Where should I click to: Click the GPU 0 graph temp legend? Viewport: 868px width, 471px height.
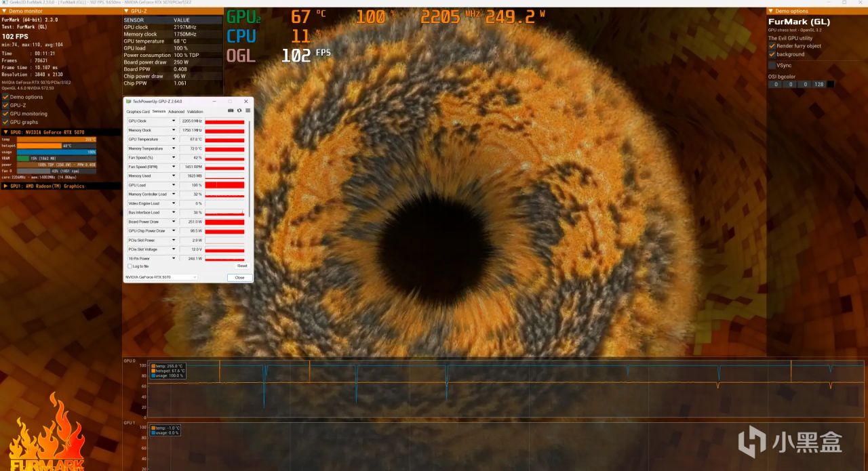click(x=167, y=366)
